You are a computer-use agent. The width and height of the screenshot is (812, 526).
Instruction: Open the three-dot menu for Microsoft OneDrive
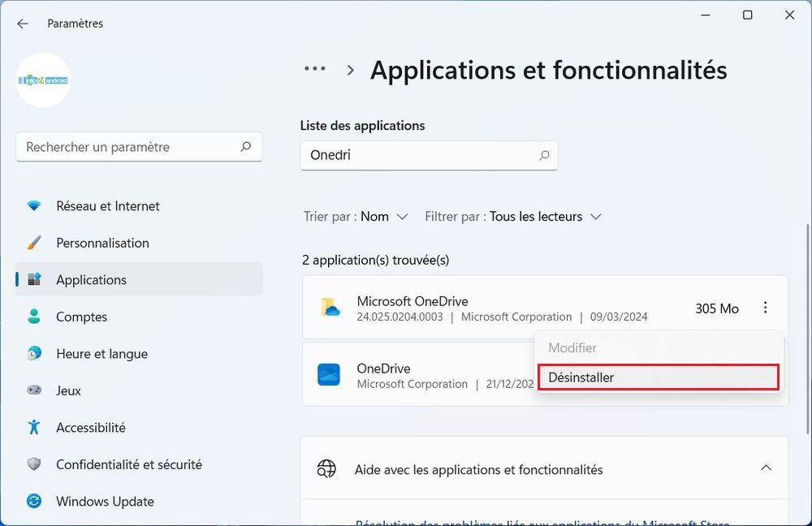[x=764, y=308]
